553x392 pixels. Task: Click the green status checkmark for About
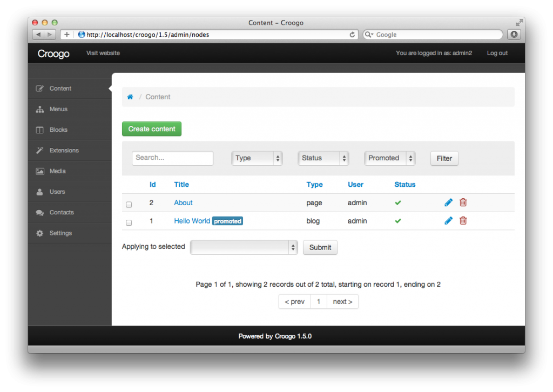pos(398,202)
